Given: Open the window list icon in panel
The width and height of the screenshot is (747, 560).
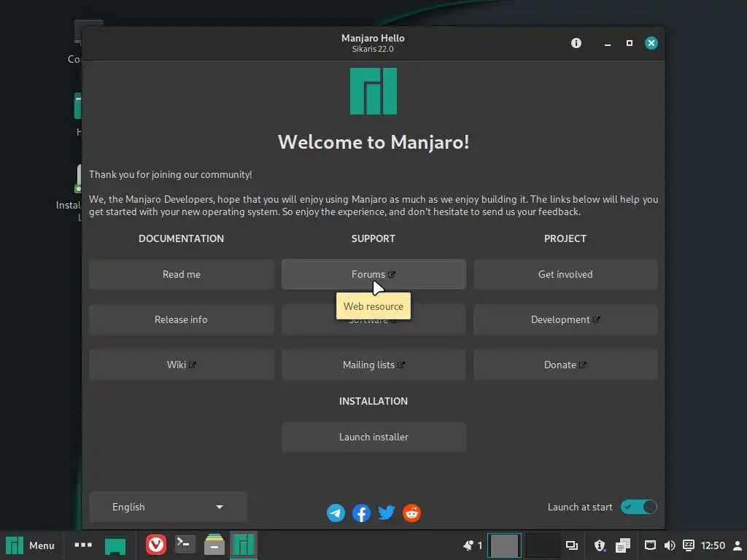Looking at the screenshot, I should point(572,545).
